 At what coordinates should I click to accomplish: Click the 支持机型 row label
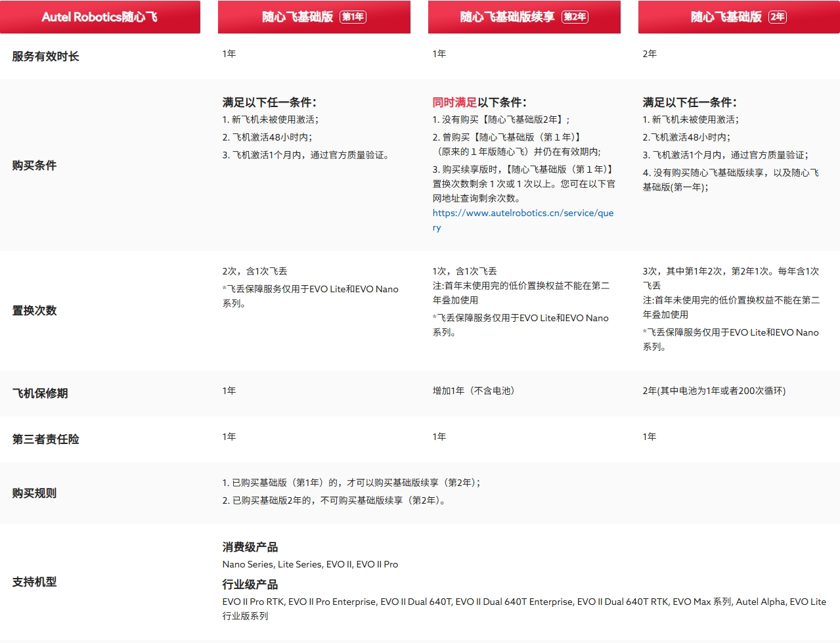(34, 582)
